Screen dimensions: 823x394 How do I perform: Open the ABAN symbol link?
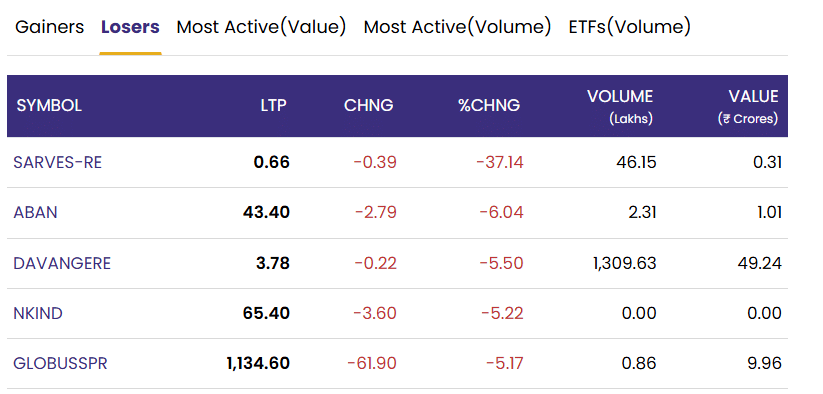click(x=35, y=212)
